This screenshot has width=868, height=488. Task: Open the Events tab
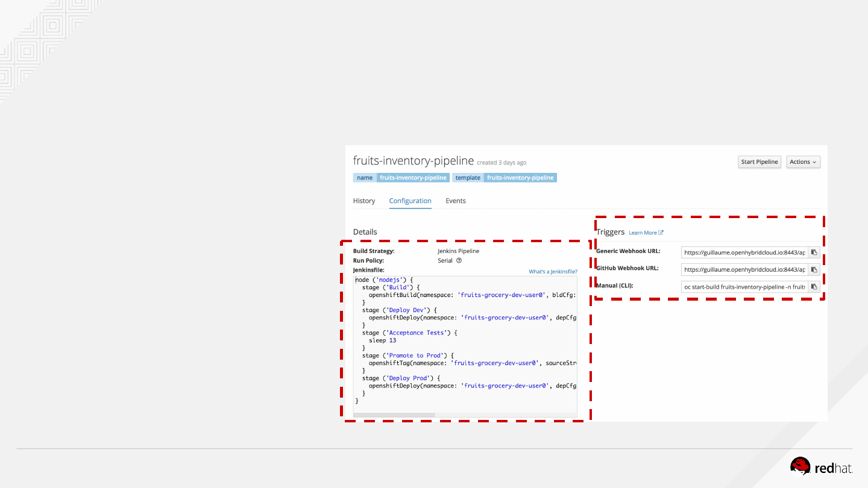(x=456, y=201)
